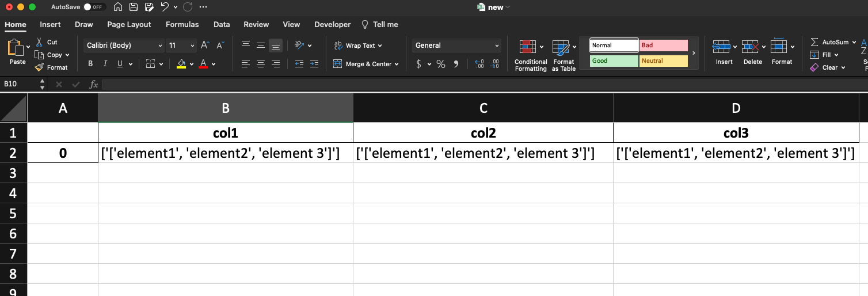
Task: Open the Page Layout tab
Action: [129, 24]
